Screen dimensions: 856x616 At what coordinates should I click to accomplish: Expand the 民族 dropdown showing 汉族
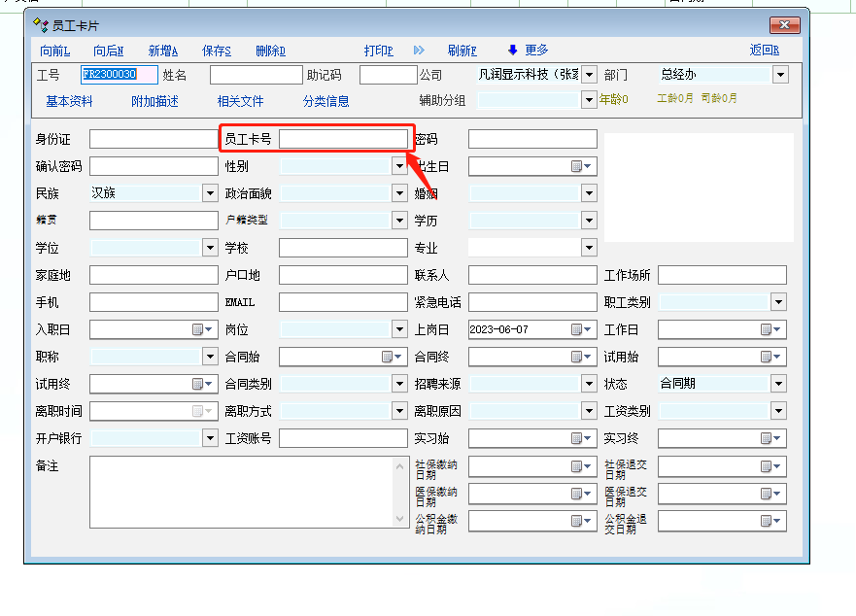[x=210, y=193]
